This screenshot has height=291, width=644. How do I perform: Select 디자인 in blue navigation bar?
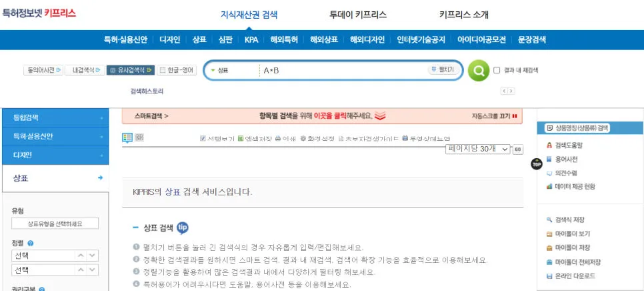point(169,40)
